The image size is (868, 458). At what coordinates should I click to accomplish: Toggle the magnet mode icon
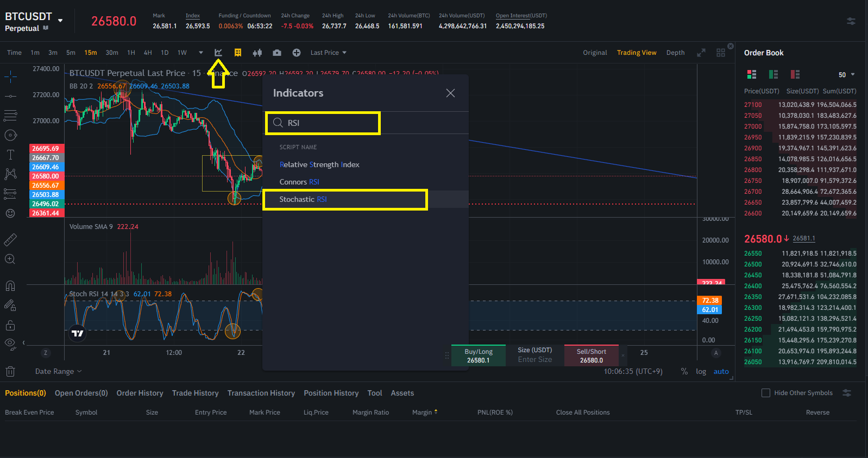coord(10,285)
